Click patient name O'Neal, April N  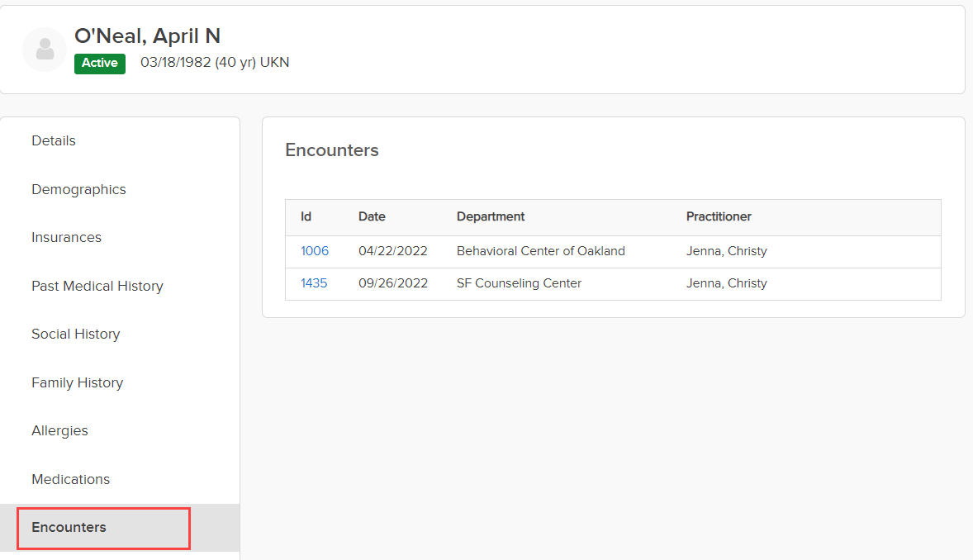click(x=147, y=36)
